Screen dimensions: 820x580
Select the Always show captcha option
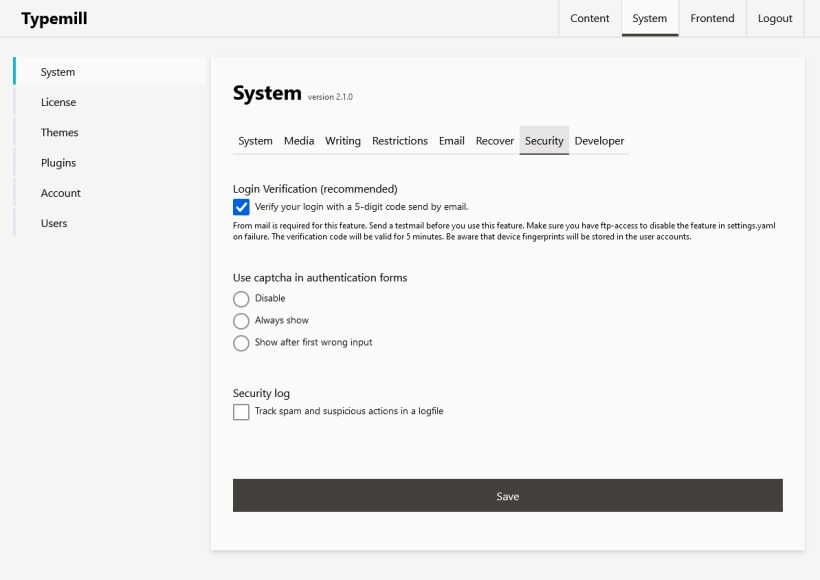click(x=241, y=321)
